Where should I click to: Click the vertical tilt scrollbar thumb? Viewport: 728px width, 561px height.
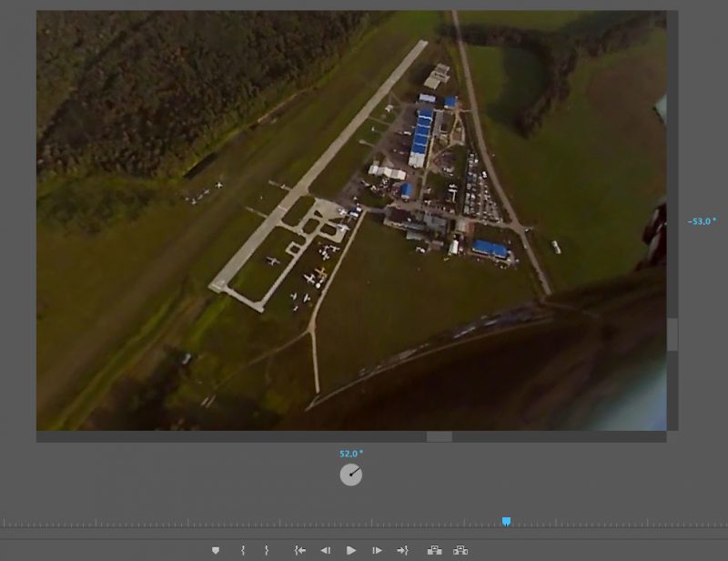672,334
